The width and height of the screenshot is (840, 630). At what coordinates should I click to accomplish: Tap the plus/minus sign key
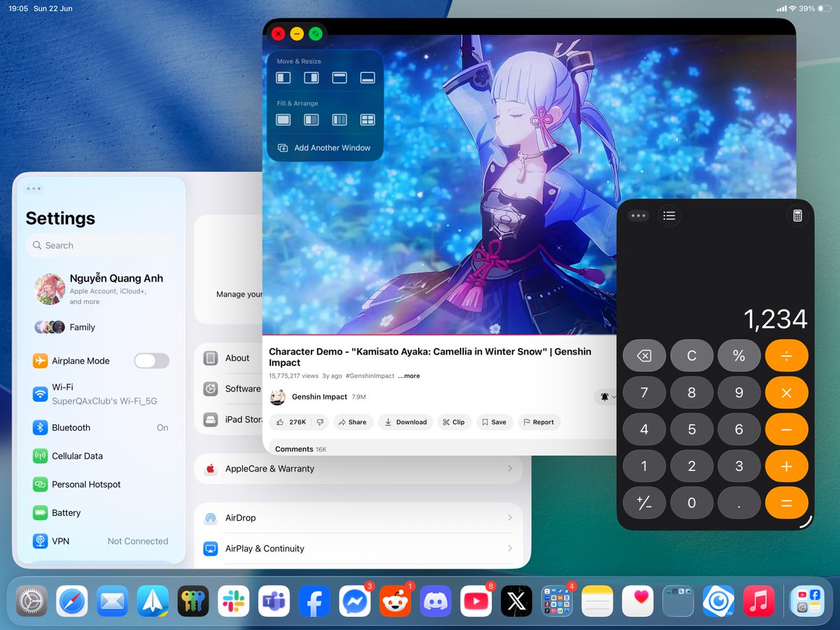coord(644,503)
